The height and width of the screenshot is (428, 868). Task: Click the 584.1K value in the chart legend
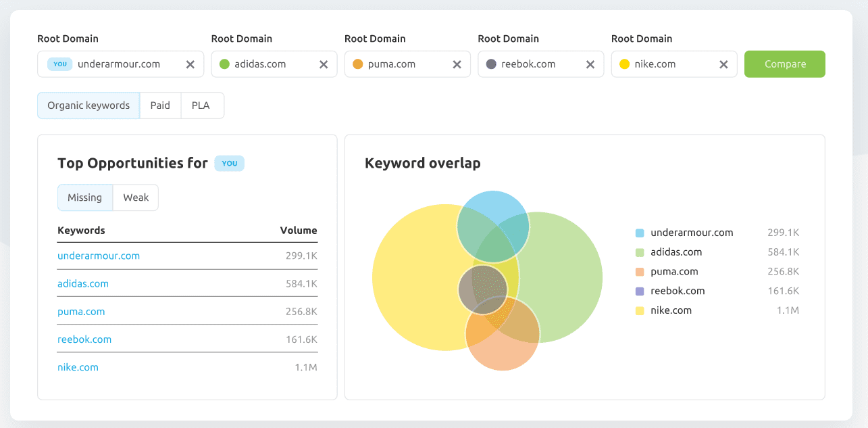tap(784, 252)
